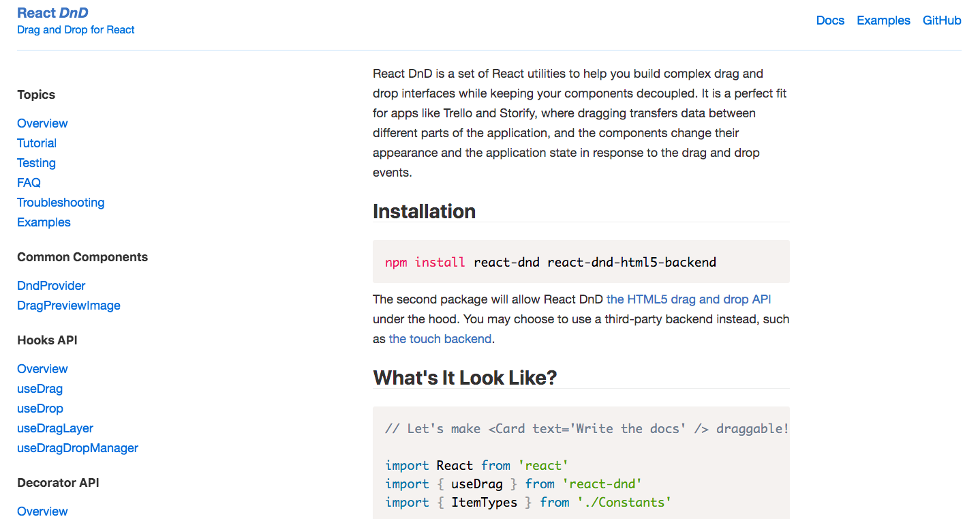This screenshot has width=980, height=519.
Task: Select the Testing topic link
Action: pyautogui.click(x=36, y=163)
